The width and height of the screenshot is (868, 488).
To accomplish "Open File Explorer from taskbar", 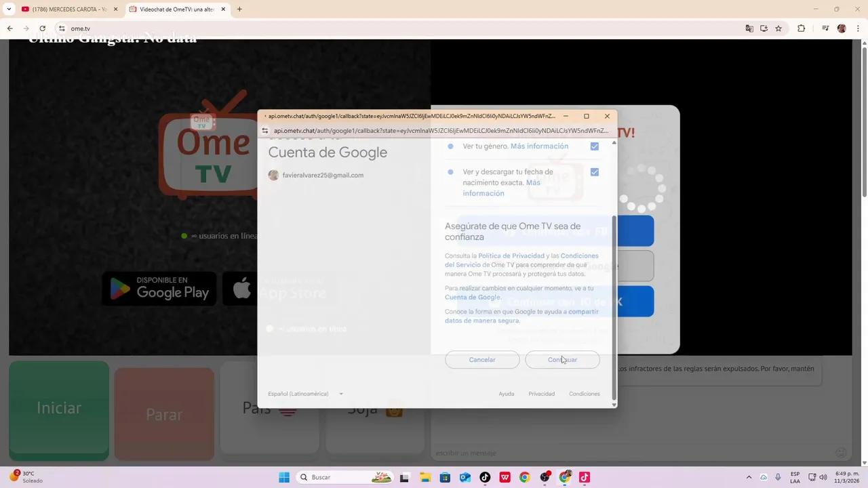I will (x=425, y=477).
